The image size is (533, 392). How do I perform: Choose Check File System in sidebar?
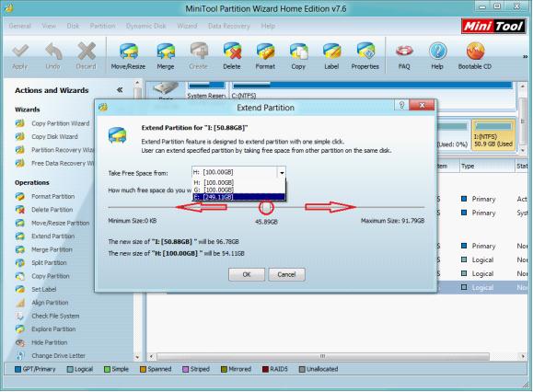pos(48,316)
